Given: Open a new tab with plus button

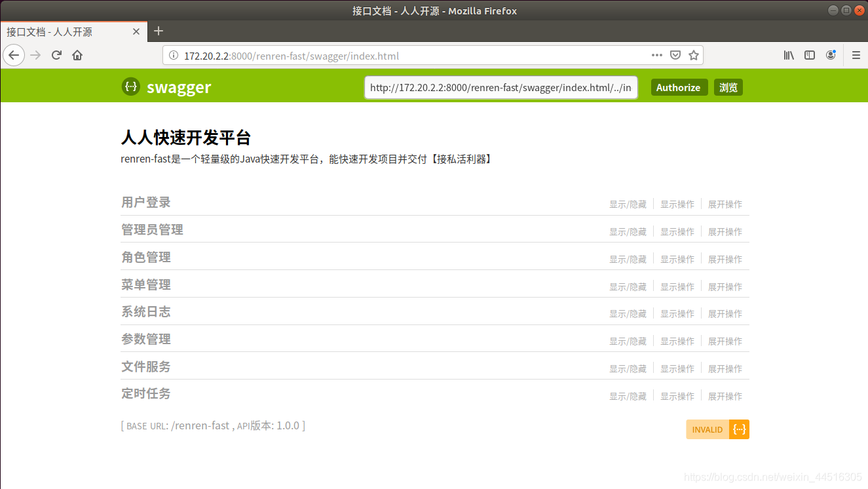Looking at the screenshot, I should [159, 31].
